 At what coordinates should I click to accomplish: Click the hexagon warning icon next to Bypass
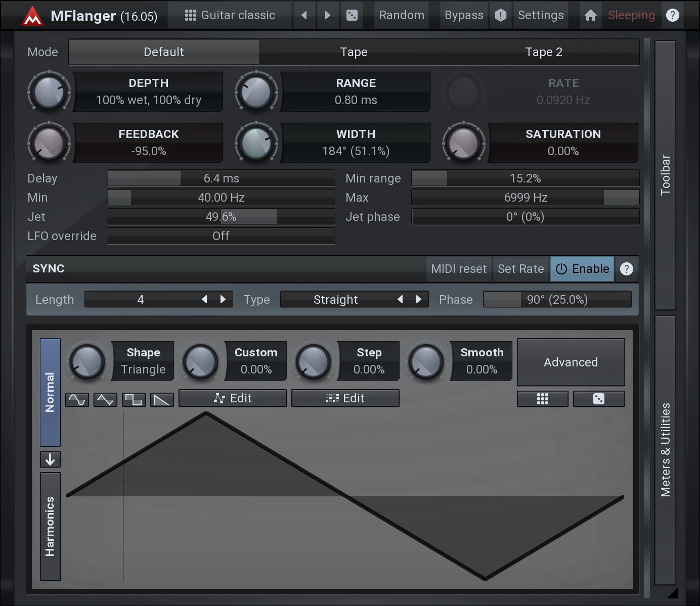point(501,15)
